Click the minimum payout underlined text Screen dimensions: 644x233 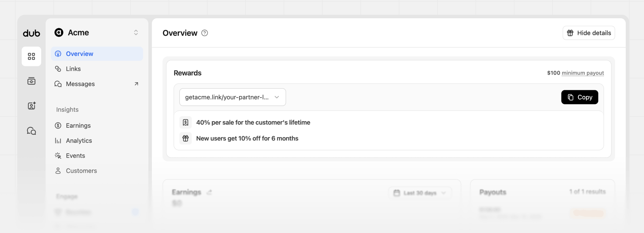[583, 73]
